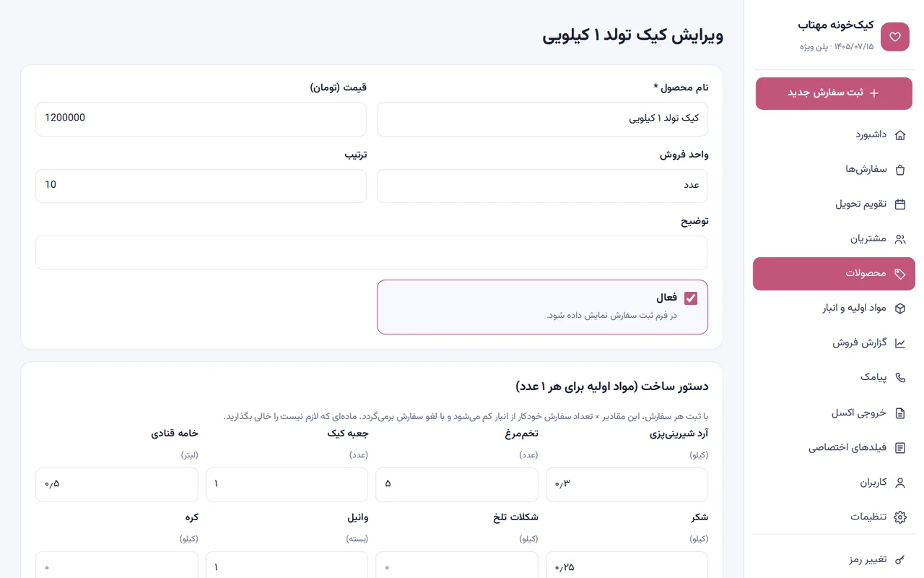Click the نام محصول input field
924x578 pixels.
[x=542, y=119]
